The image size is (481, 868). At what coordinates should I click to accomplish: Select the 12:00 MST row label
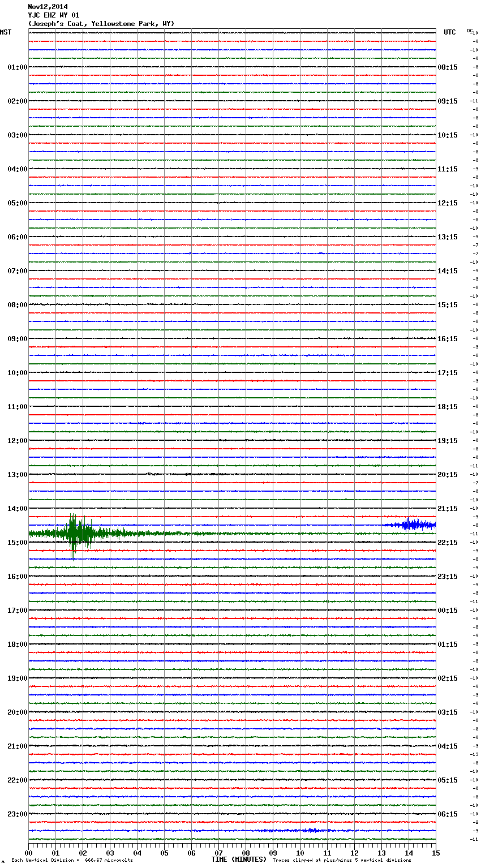(17, 441)
